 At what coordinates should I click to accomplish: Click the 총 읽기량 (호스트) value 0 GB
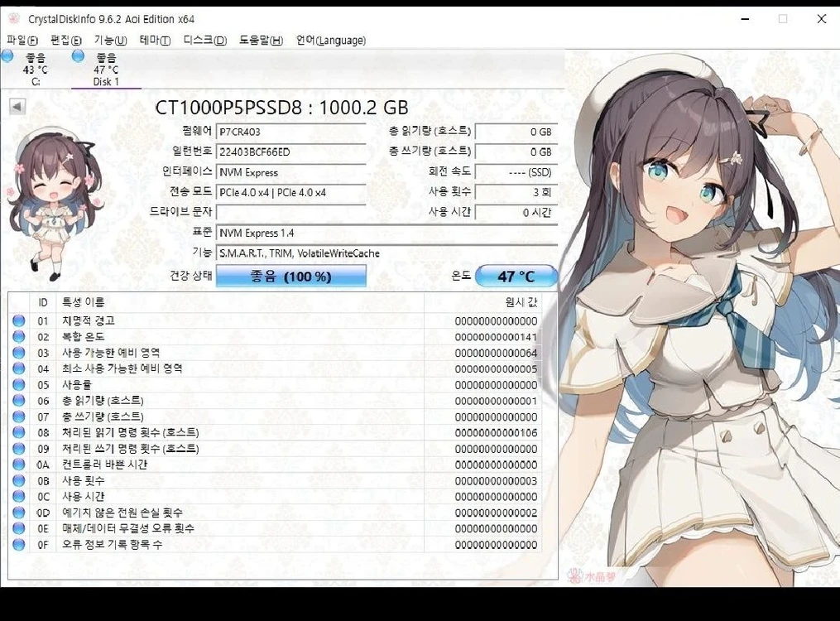(516, 132)
